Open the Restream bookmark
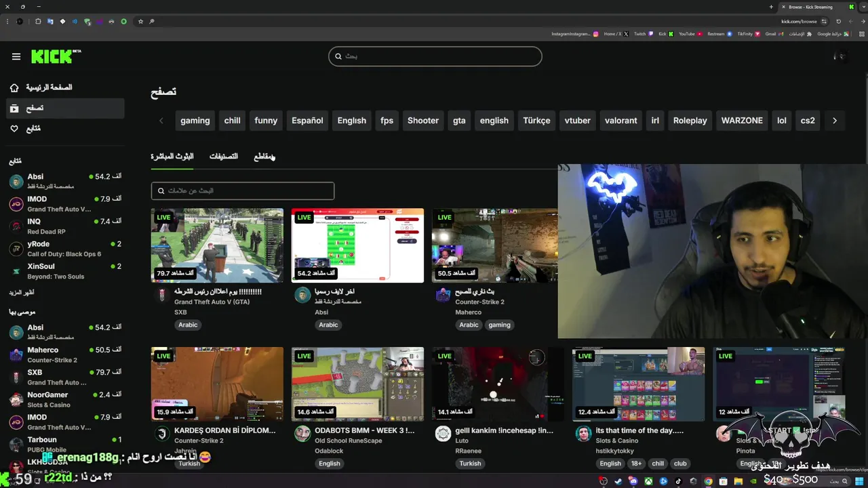 coord(720,34)
